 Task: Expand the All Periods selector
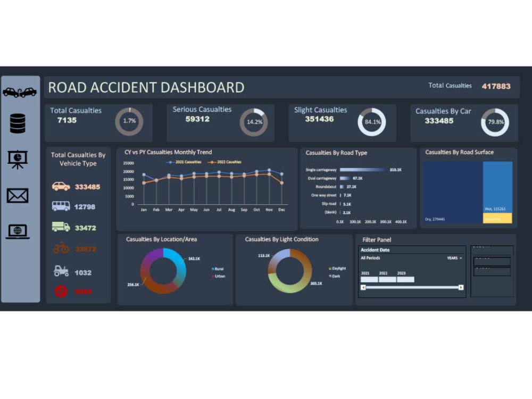(369, 258)
